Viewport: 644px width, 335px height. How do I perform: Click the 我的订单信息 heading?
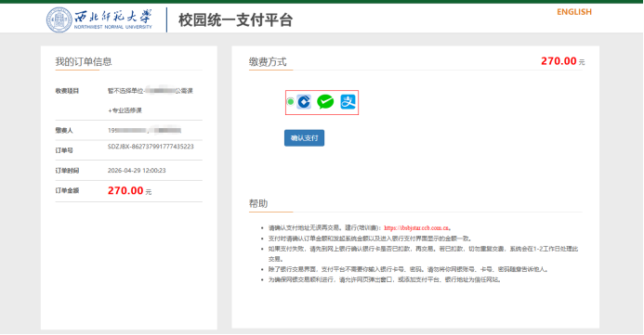pyautogui.click(x=84, y=61)
